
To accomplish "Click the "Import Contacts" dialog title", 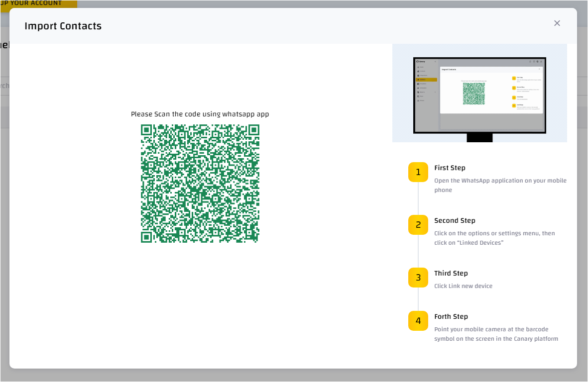I will point(63,26).
